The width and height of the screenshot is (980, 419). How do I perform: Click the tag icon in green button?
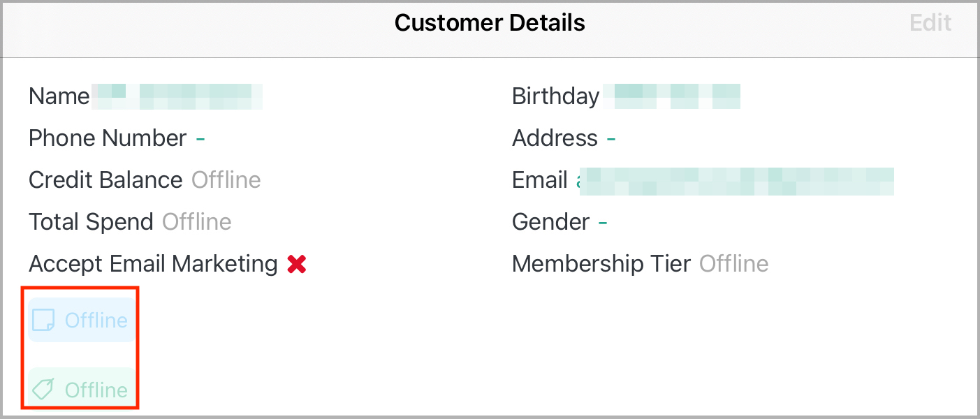pyautogui.click(x=43, y=389)
